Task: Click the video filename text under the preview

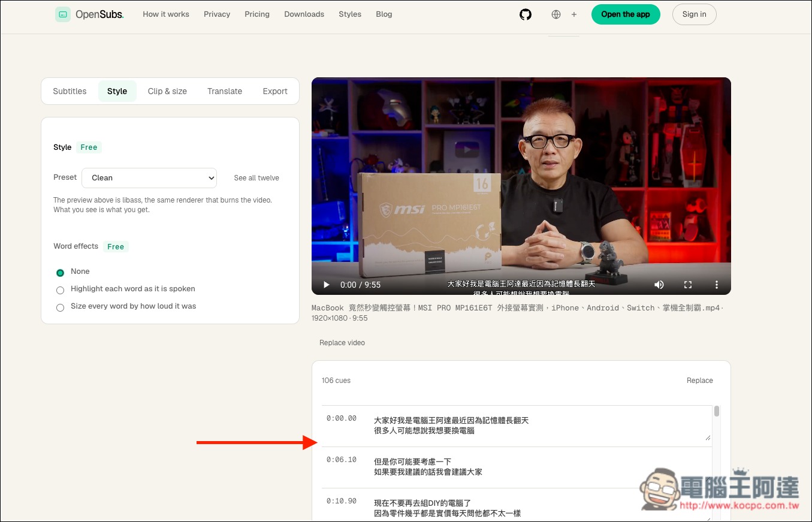Action: pyautogui.click(x=518, y=313)
